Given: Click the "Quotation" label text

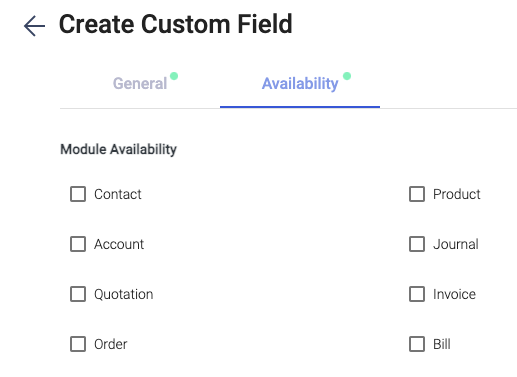Looking at the screenshot, I should [124, 294].
